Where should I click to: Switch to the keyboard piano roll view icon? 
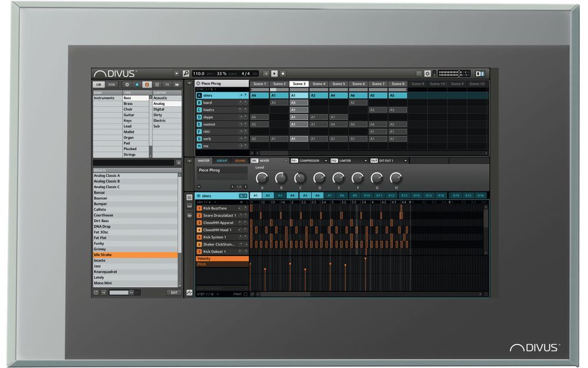[189, 206]
